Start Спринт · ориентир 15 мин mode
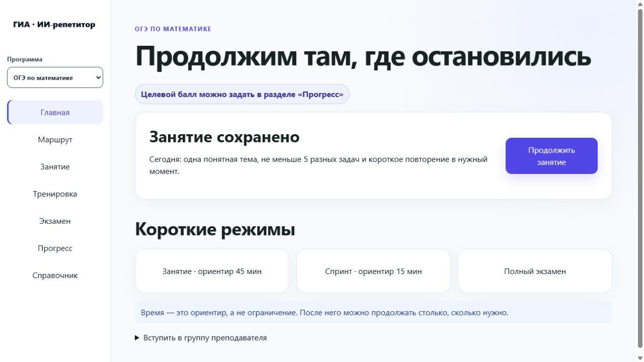The height and width of the screenshot is (362, 644). [374, 271]
